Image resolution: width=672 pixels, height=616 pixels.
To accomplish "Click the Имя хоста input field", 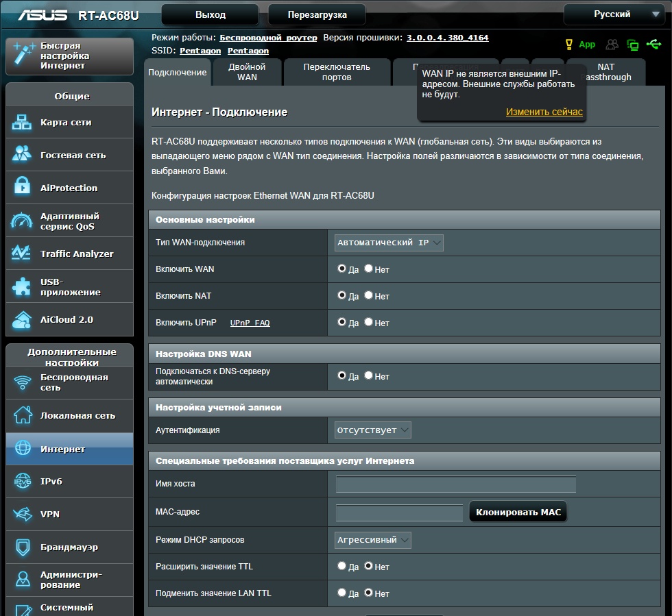I will click(456, 484).
